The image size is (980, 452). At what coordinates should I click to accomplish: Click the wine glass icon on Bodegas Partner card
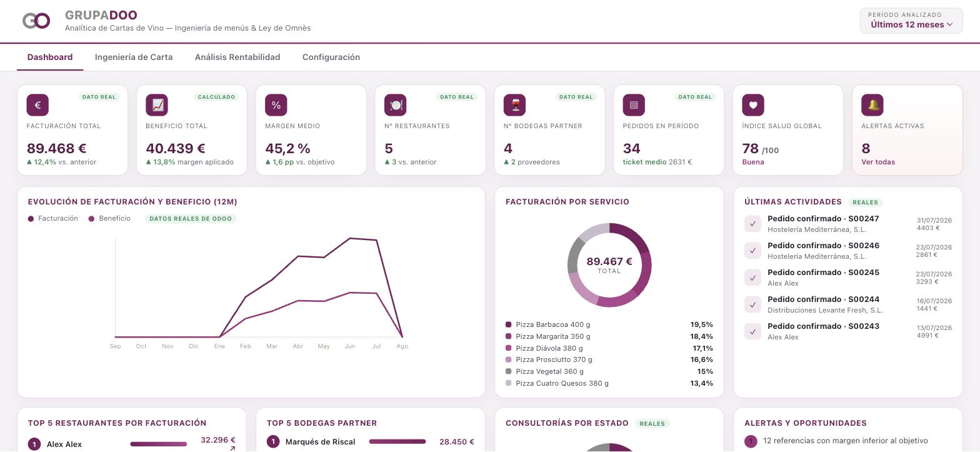(515, 105)
